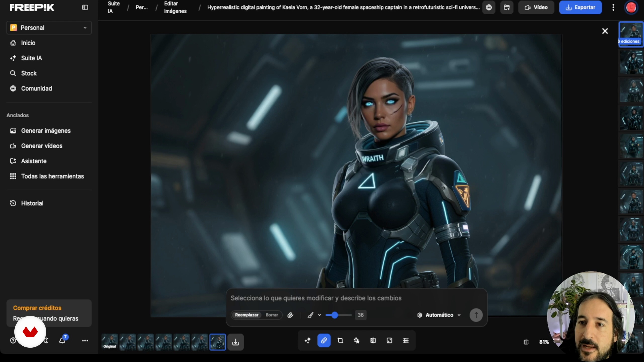Open the adjustments sliders tool
The height and width of the screenshot is (362, 644).
[406, 340]
